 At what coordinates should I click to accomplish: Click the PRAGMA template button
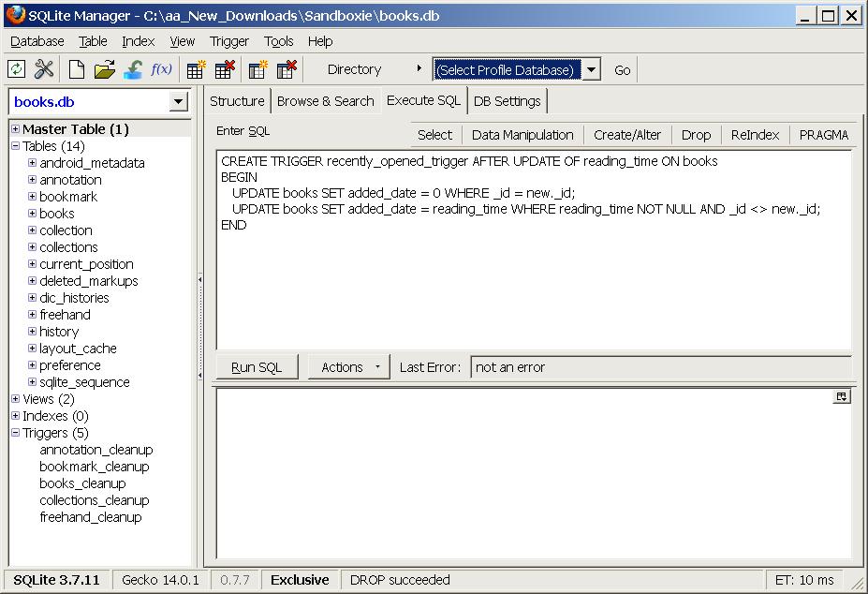point(824,135)
